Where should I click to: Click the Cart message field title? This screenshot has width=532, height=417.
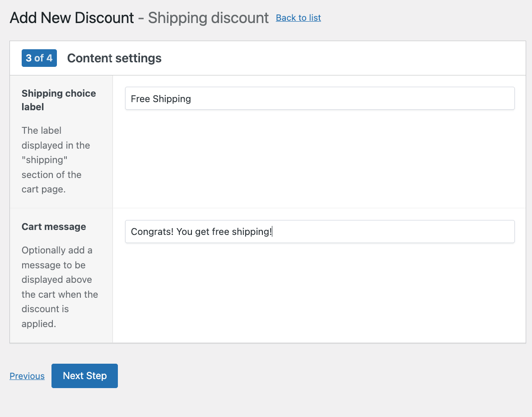pyautogui.click(x=54, y=227)
